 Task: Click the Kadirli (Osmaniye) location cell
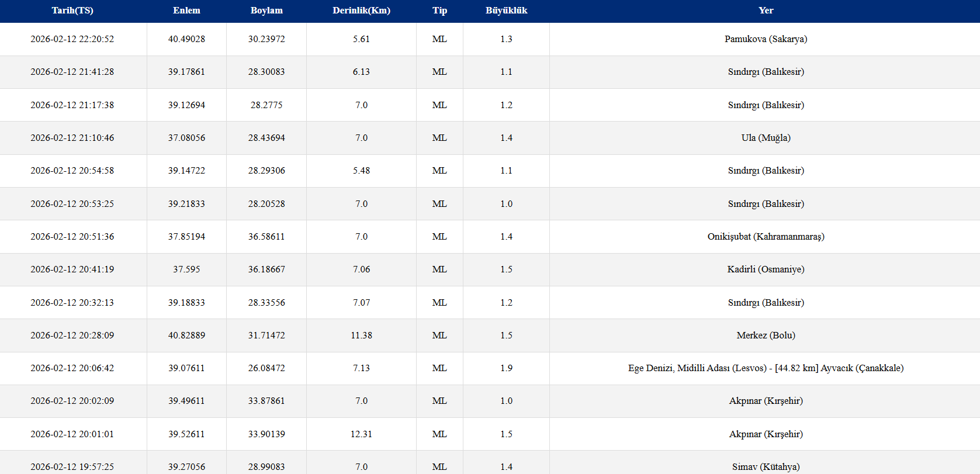point(766,269)
